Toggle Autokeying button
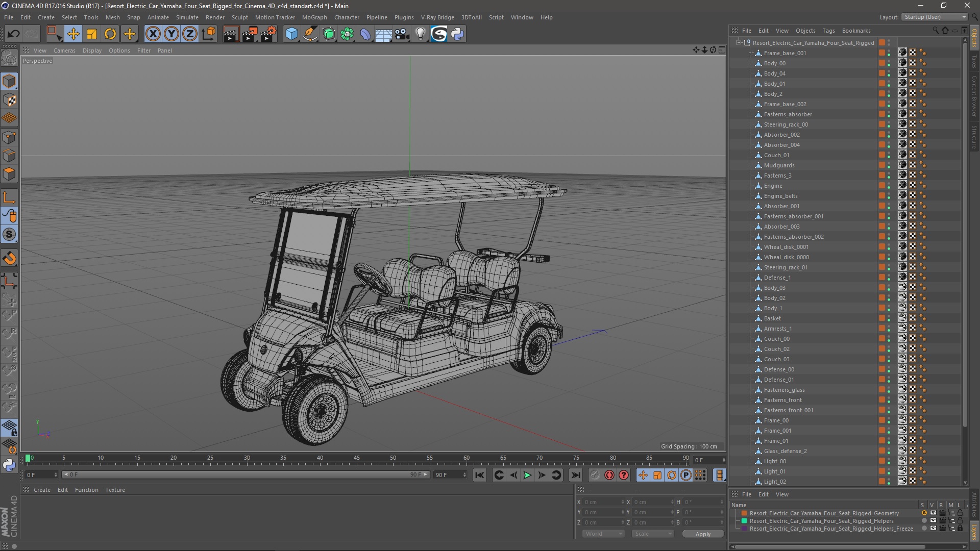Screen dimensions: 980x551 click(609, 475)
